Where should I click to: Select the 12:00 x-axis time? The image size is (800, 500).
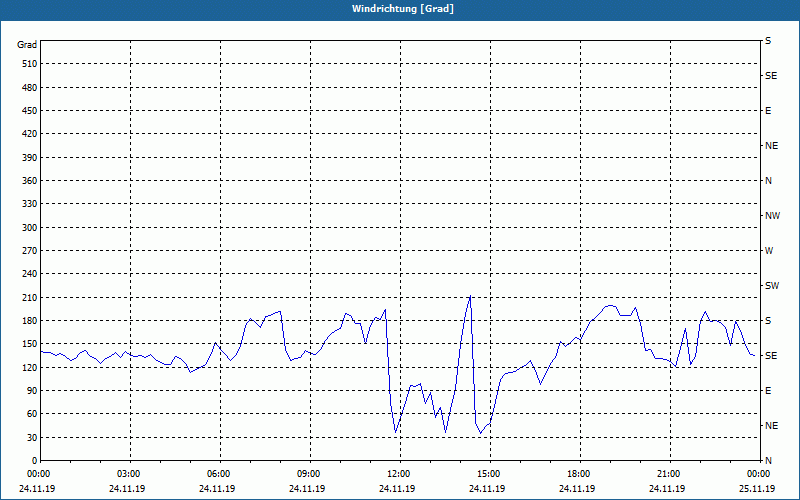(399, 474)
